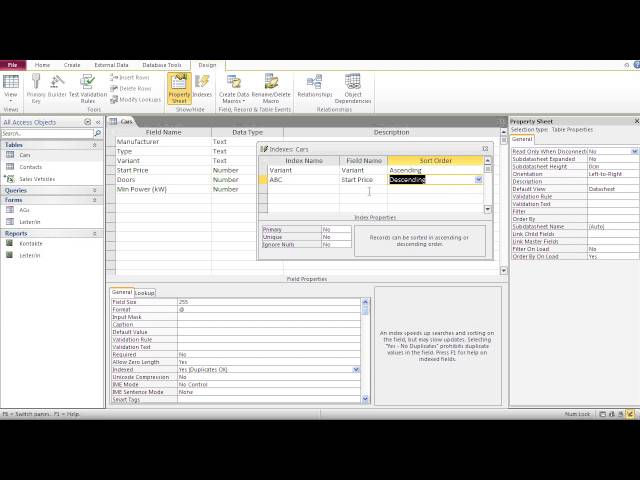This screenshot has width=640, height=480.
Task: Open the Descending sort order dropdown
Action: click(478, 180)
